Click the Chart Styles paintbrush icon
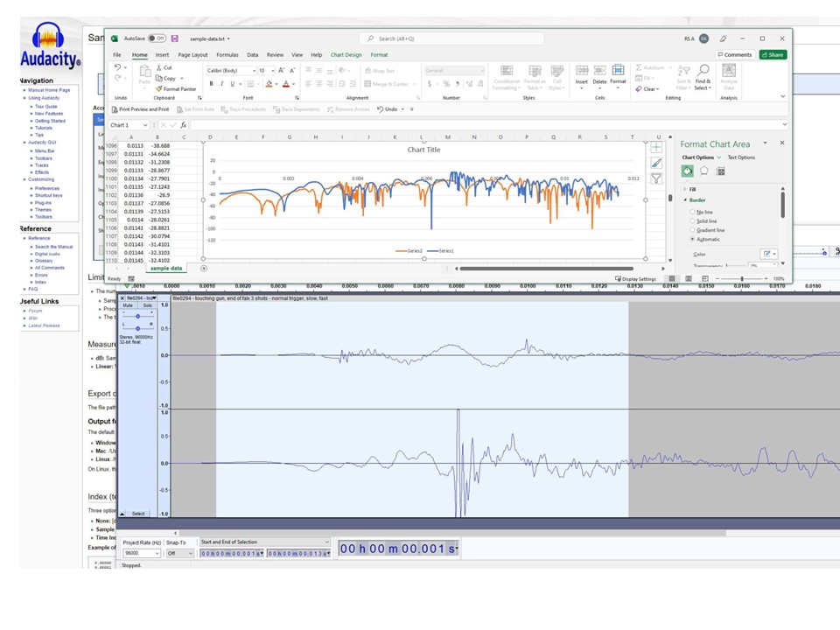Screen dimensions: 840x630 pyautogui.click(x=656, y=163)
